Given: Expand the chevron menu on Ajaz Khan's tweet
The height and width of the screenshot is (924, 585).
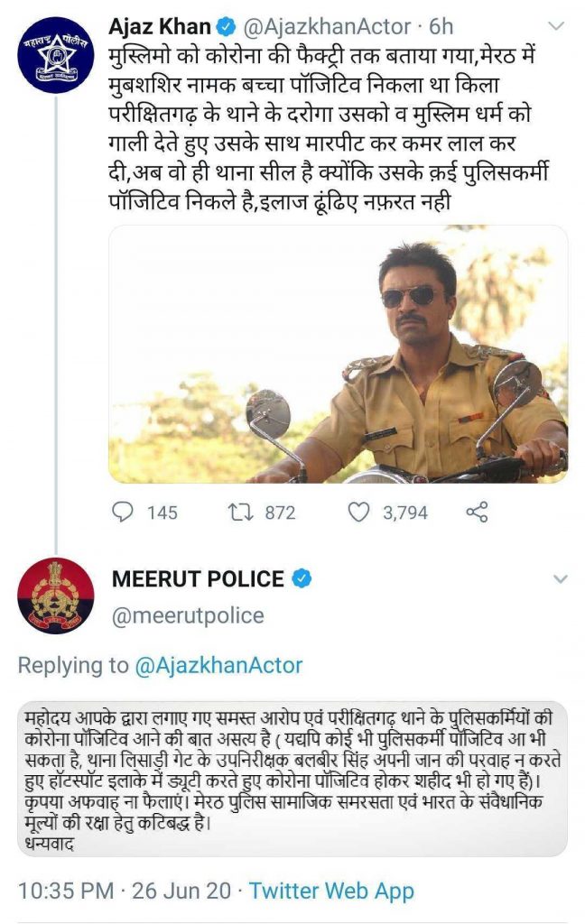Looking at the screenshot, I should click(x=557, y=27).
